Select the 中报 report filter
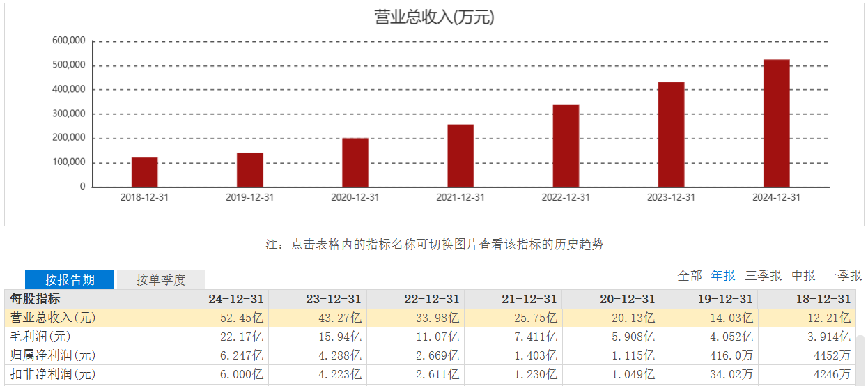This screenshot has height=386, width=868. pyautogui.click(x=803, y=276)
